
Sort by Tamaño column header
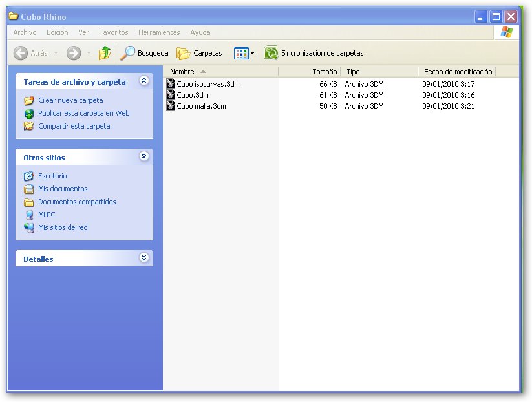(x=310, y=72)
